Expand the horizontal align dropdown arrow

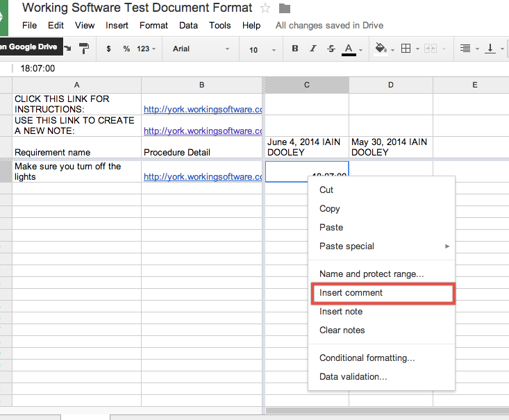477,49
